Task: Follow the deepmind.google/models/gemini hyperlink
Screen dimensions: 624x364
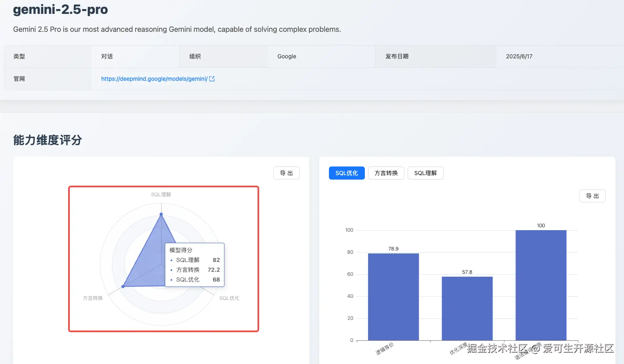Action: (x=154, y=79)
